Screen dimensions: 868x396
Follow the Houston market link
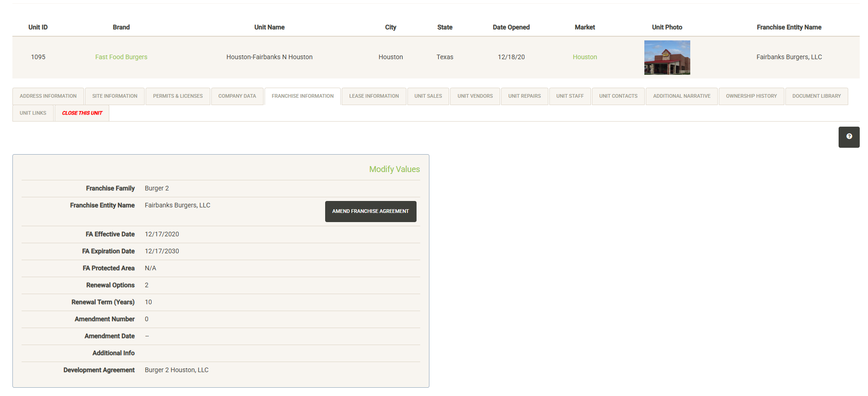coord(585,57)
